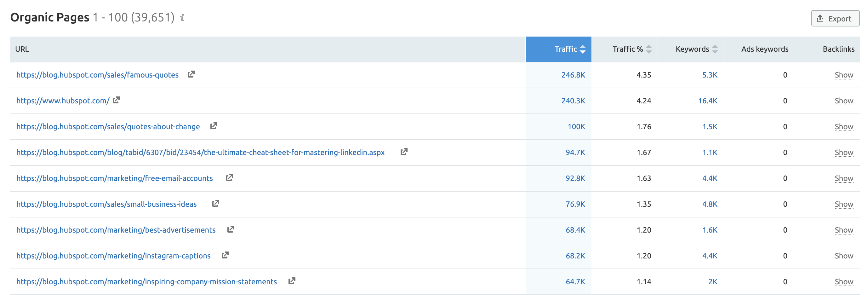
Task: Click external icon beside small-business-ideas URL
Action: pos(216,204)
